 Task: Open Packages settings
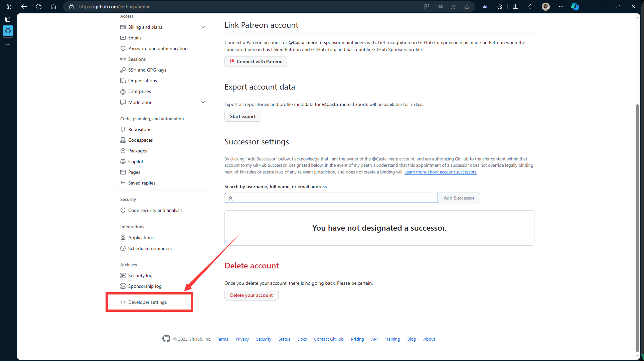click(137, 151)
